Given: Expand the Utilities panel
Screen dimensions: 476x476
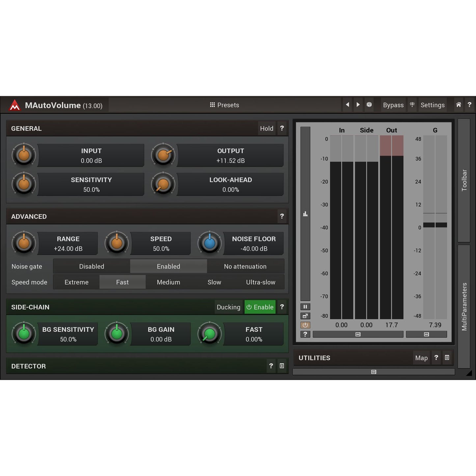Looking at the screenshot, I should [447, 358].
